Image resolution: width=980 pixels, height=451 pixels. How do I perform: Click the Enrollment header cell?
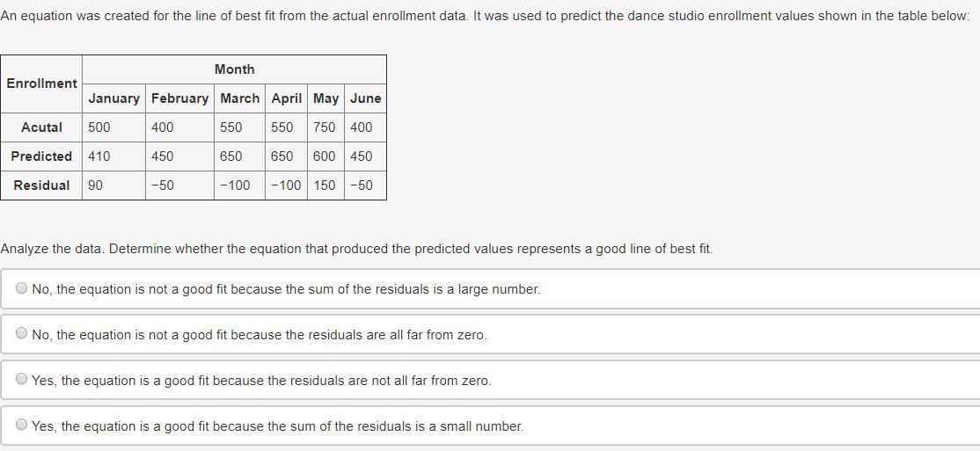click(x=41, y=84)
